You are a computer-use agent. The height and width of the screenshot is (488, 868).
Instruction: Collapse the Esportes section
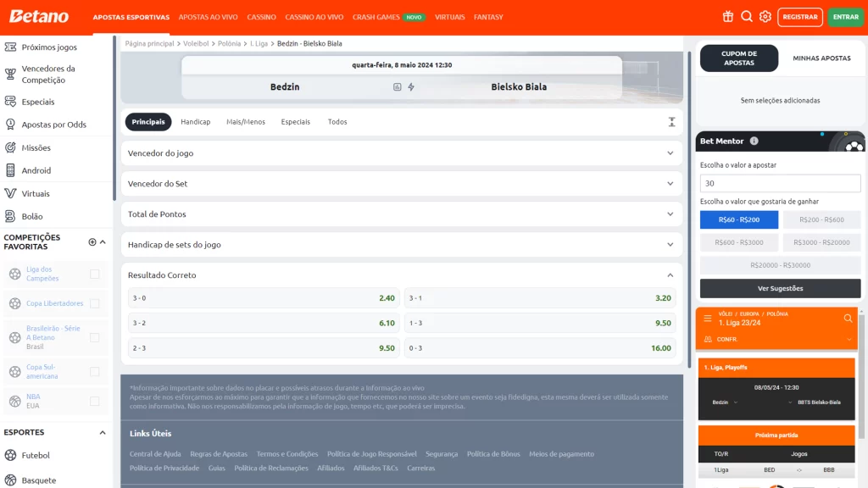coord(103,433)
